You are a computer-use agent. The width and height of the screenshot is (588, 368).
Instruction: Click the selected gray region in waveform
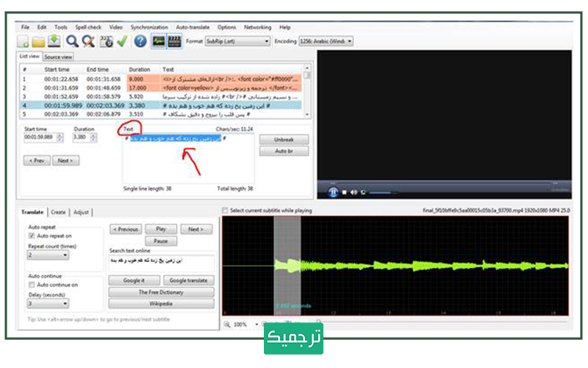click(287, 266)
